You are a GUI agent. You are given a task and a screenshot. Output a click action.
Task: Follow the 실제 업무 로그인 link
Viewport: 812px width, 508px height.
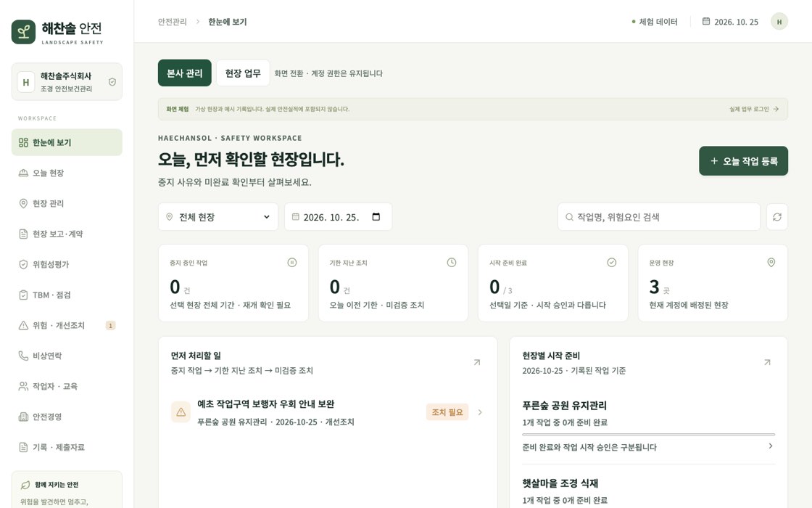point(754,110)
